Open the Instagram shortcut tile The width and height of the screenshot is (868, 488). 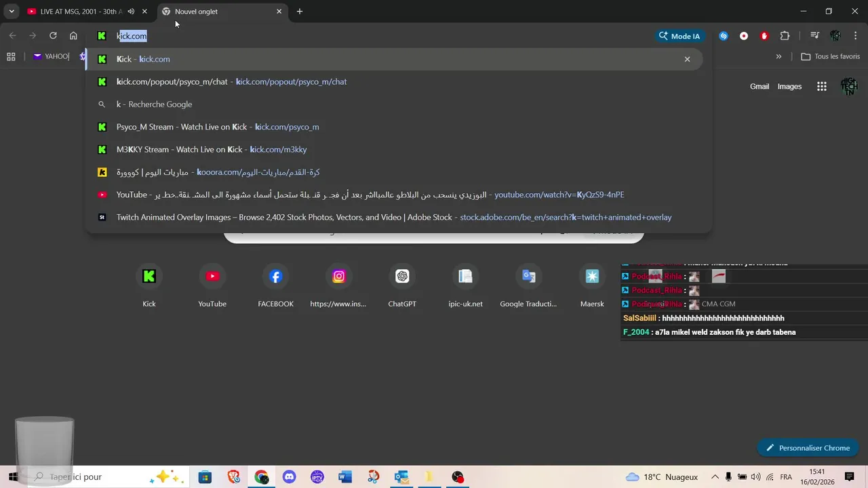click(338, 285)
